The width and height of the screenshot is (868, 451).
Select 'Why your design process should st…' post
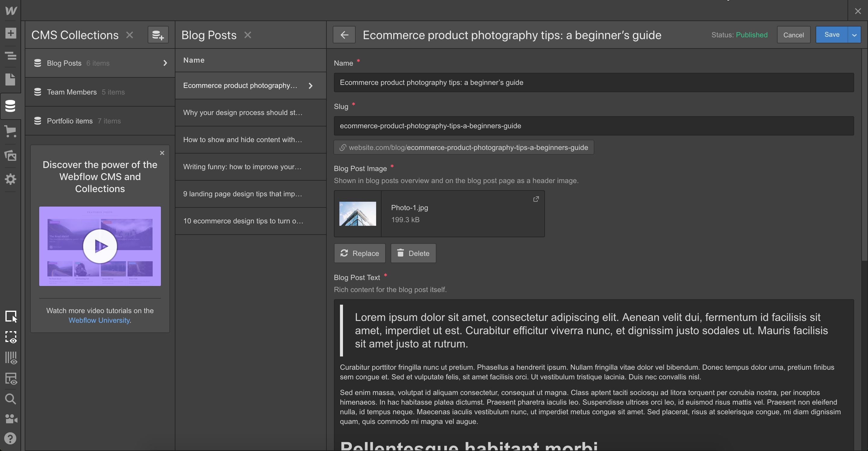(x=251, y=112)
